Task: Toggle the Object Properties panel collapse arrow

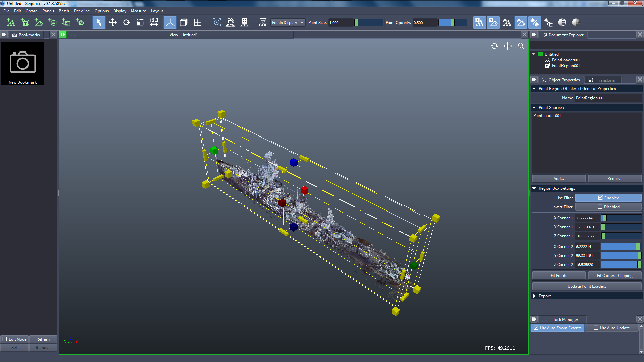Action: click(x=534, y=80)
